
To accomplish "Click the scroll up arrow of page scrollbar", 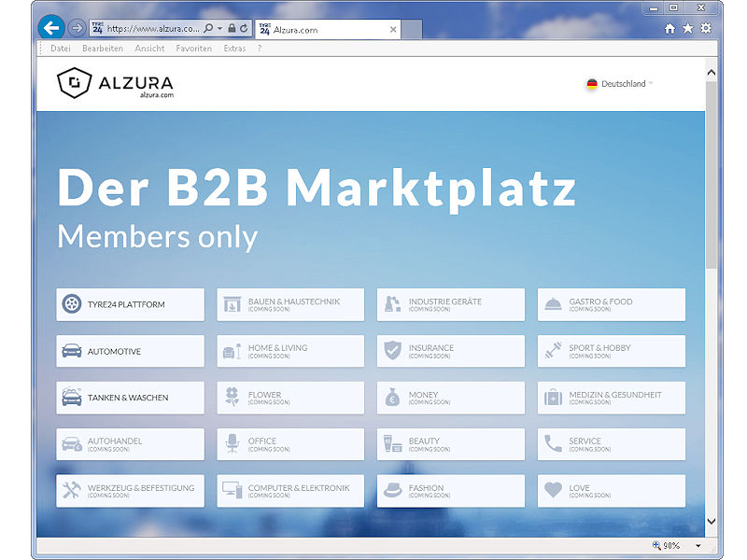I will click(712, 73).
